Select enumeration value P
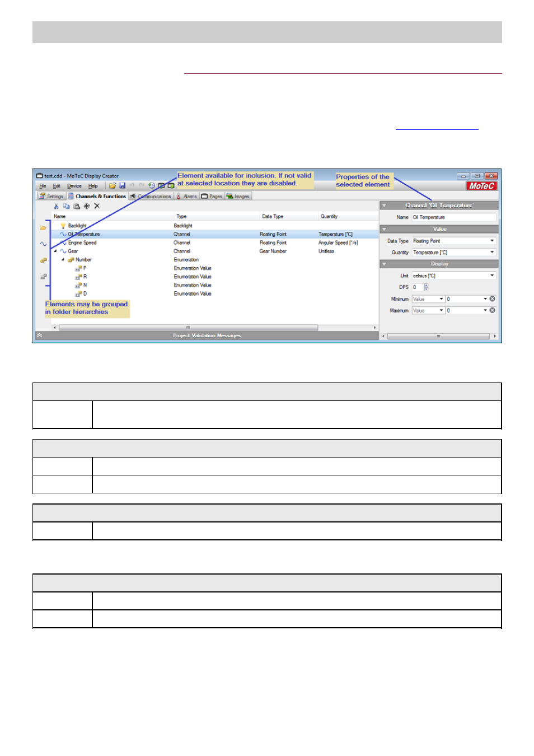534x756 pixels. [x=215, y=268]
